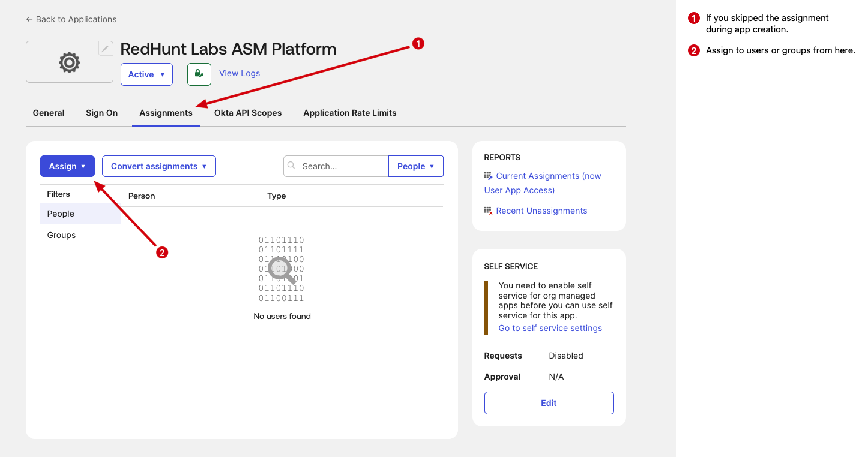868x457 pixels.
Task: Click the gear application logo
Action: coord(69,62)
